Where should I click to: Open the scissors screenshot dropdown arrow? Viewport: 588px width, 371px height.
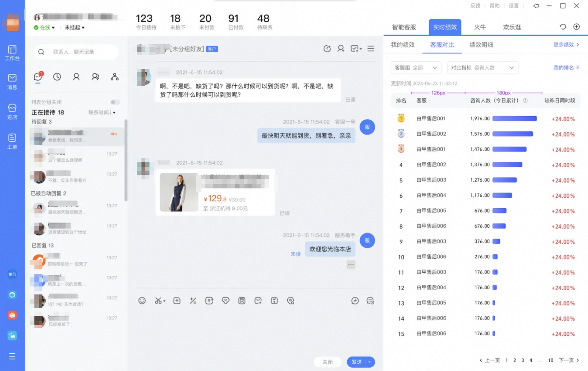point(164,301)
